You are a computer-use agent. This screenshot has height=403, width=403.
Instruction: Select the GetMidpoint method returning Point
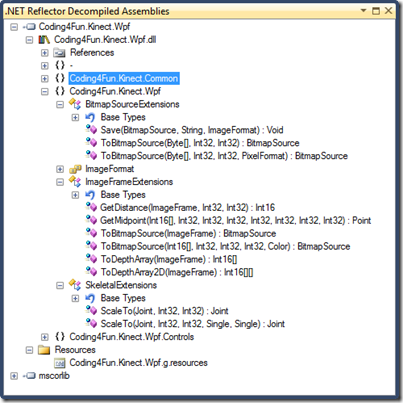click(x=235, y=220)
